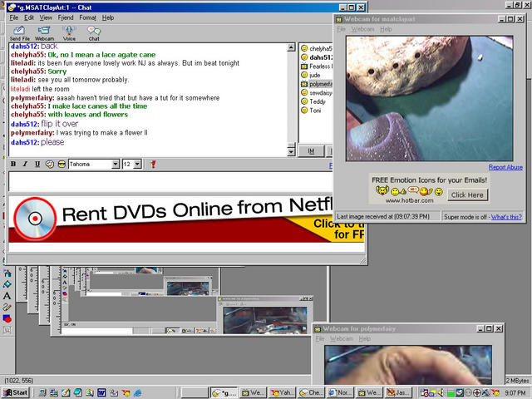Select polymerfa in the room user list

tap(317, 84)
